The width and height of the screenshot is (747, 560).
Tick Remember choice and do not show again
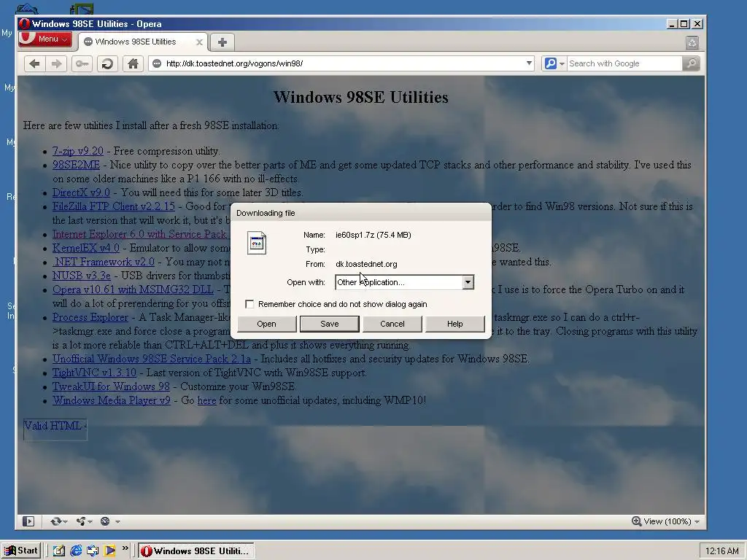click(249, 304)
